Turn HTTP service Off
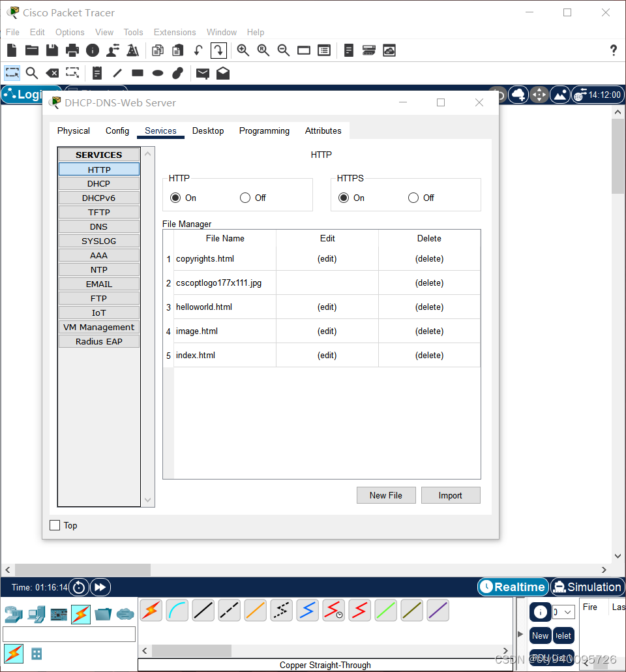This screenshot has height=672, width=626. coord(245,198)
